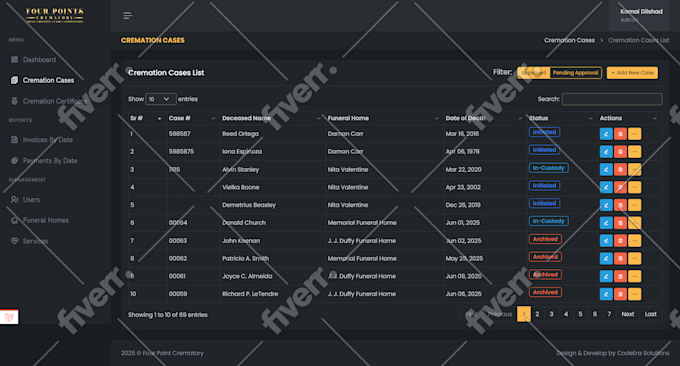Open the Show entries count dropdown

(160, 99)
